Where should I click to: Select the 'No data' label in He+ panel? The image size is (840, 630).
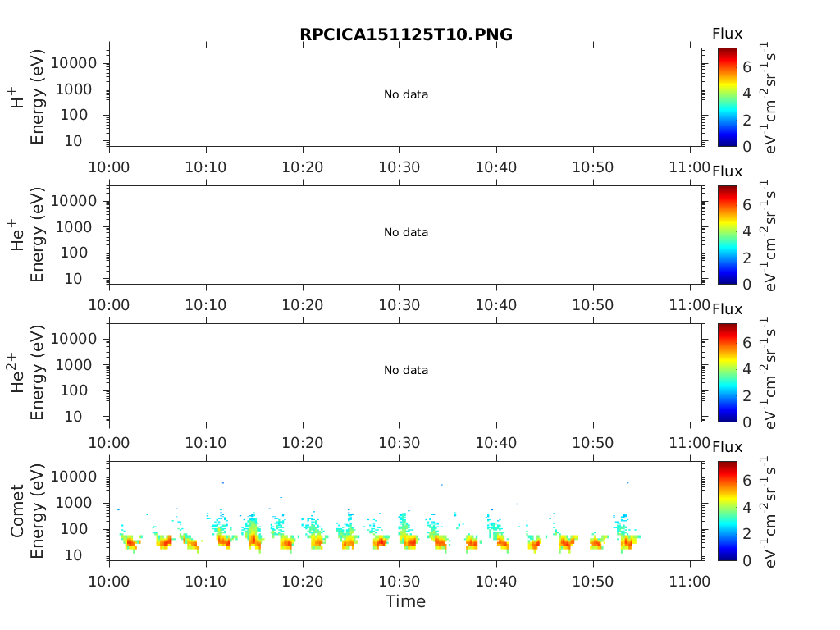[406, 232]
